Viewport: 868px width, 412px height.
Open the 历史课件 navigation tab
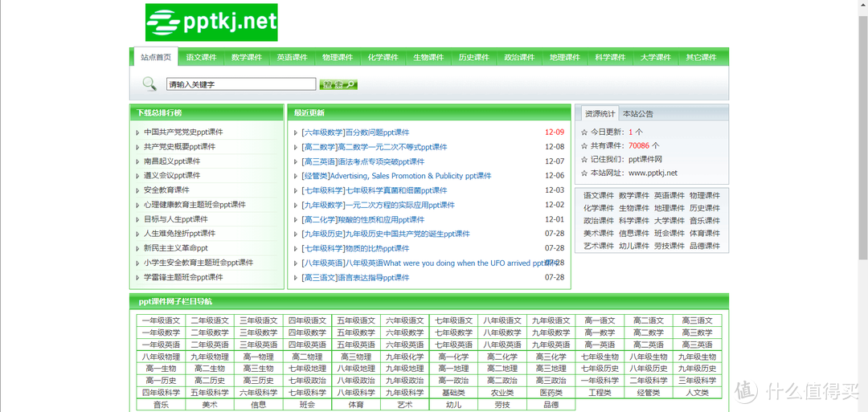point(474,58)
